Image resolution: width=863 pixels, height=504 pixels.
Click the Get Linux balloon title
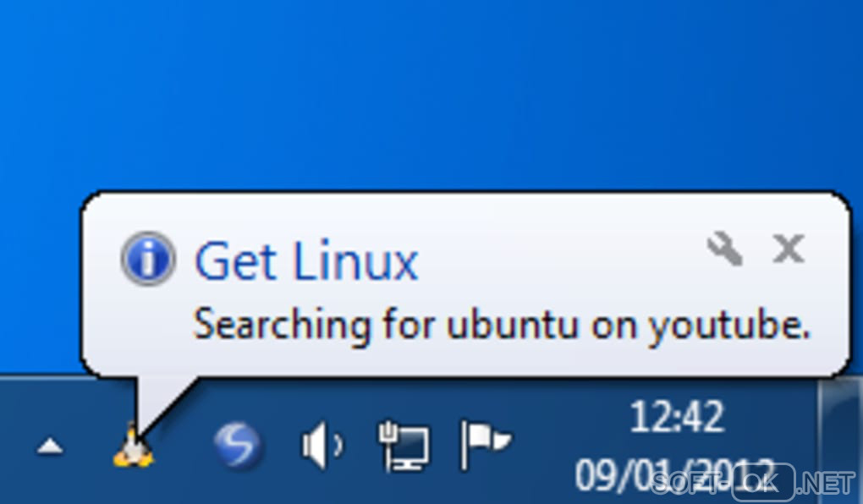[x=306, y=260]
